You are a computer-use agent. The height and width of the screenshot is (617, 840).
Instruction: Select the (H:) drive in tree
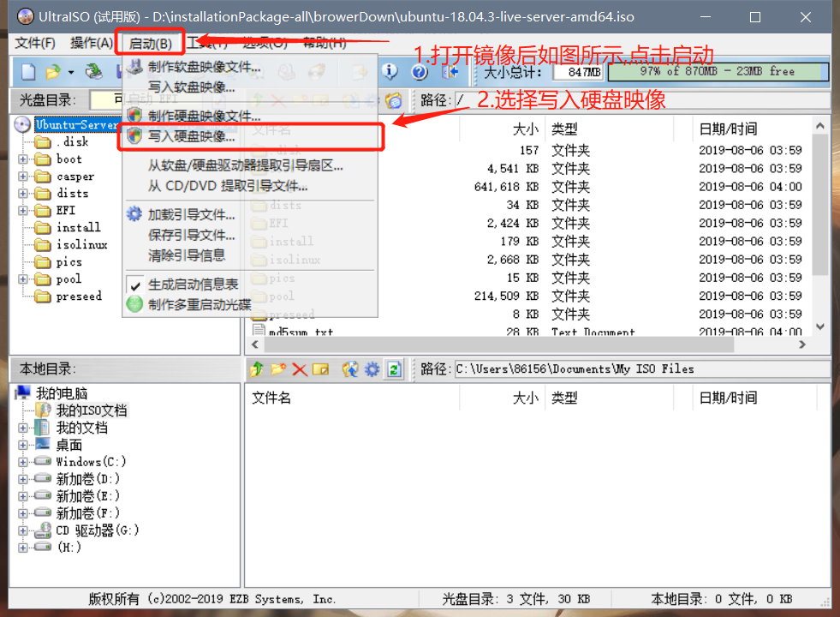click(69, 548)
